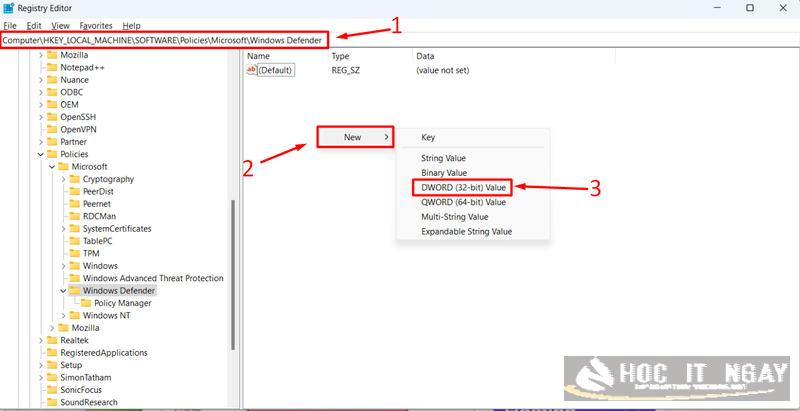Viewport: 800px width, 411px height.
Task: Select the SonicFocus key
Action: pyautogui.click(x=81, y=390)
